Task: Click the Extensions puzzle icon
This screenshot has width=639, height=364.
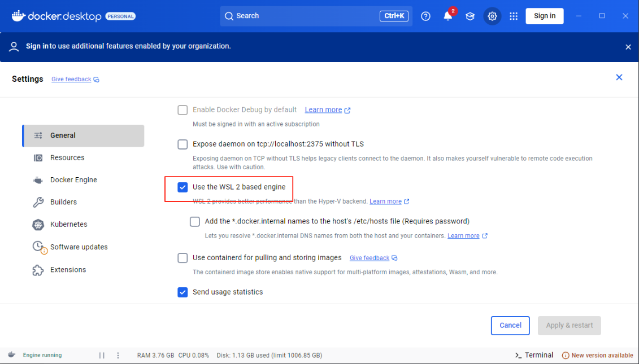Action: coord(38,270)
